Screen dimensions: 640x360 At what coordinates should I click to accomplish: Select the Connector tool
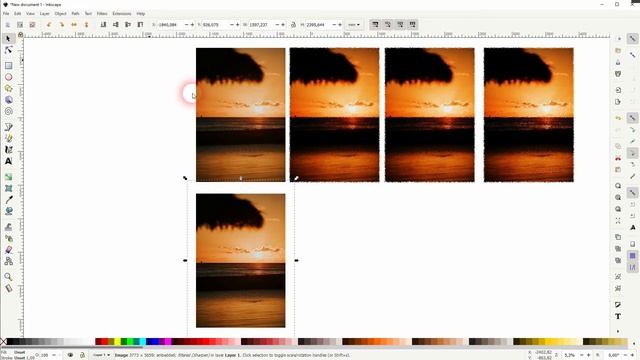tap(8, 261)
